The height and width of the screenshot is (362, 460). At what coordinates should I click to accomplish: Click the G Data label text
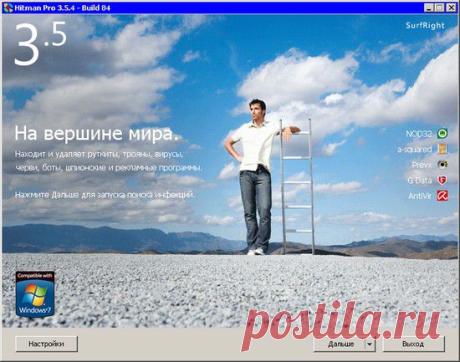pos(420,180)
